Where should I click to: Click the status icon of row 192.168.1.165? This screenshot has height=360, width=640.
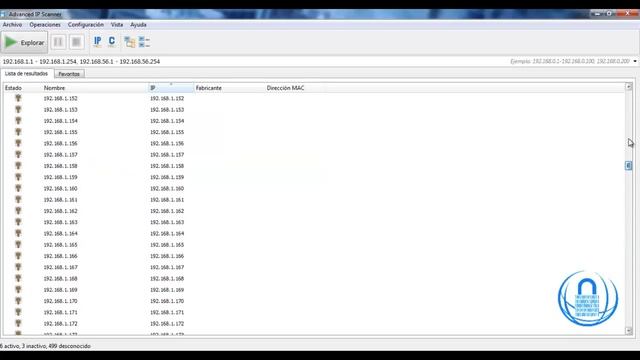pos(18,244)
